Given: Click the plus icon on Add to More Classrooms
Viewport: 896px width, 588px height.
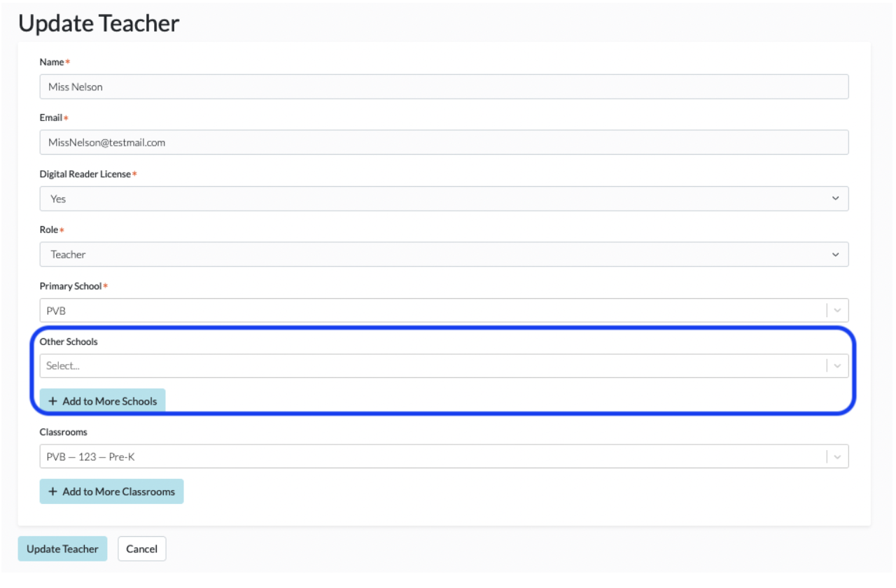Looking at the screenshot, I should point(52,492).
